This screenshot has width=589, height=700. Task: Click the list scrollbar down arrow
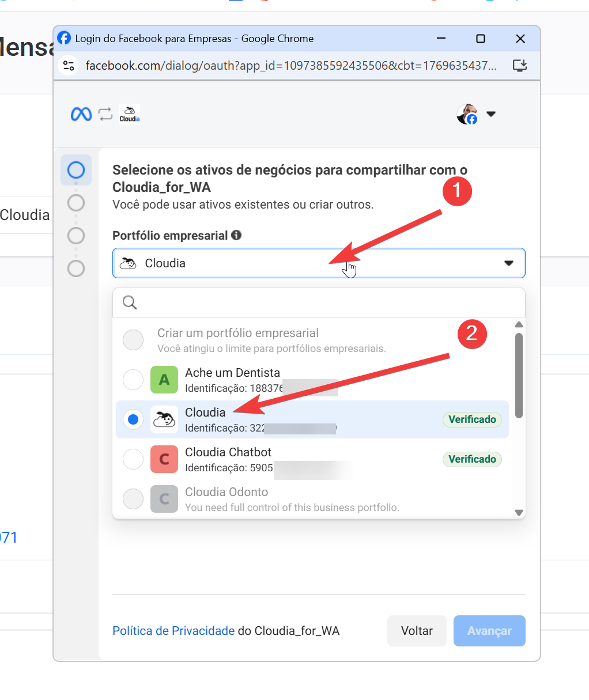(x=519, y=512)
